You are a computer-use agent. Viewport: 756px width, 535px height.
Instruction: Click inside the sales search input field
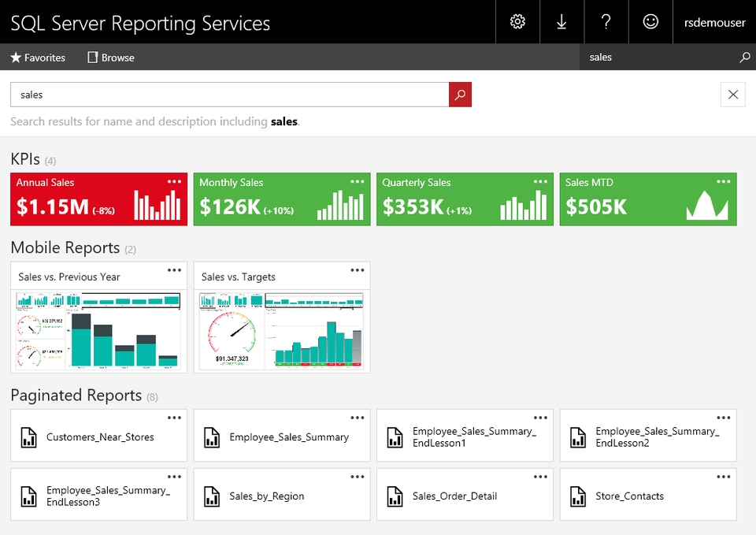pos(228,94)
